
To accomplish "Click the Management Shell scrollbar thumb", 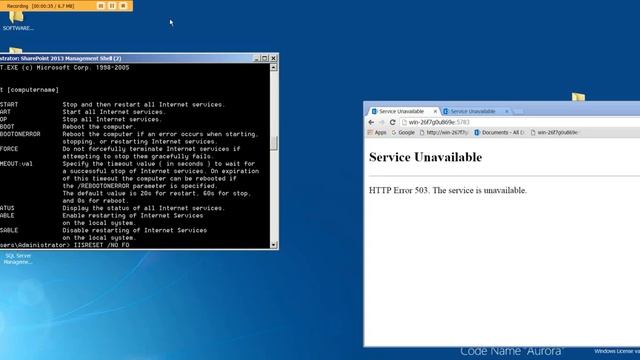I will [273, 143].
